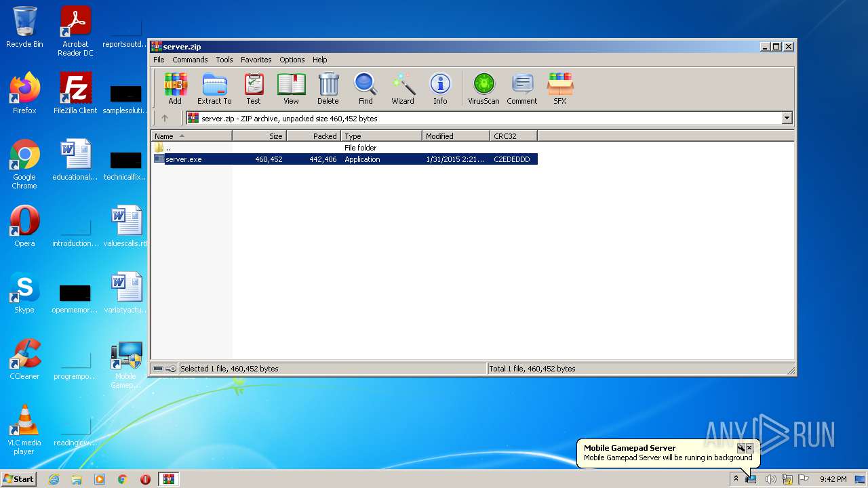Go up one folder level arrow

click(x=164, y=118)
